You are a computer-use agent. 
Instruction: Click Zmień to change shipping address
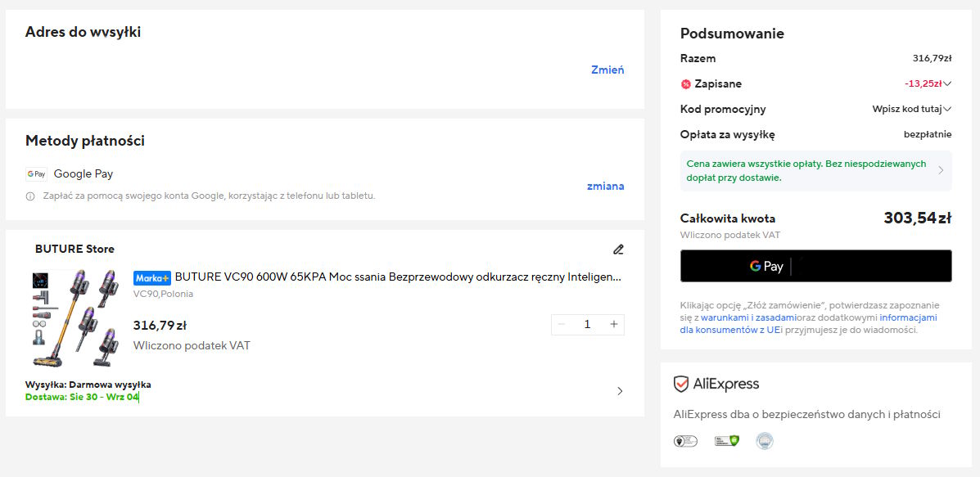coord(607,70)
